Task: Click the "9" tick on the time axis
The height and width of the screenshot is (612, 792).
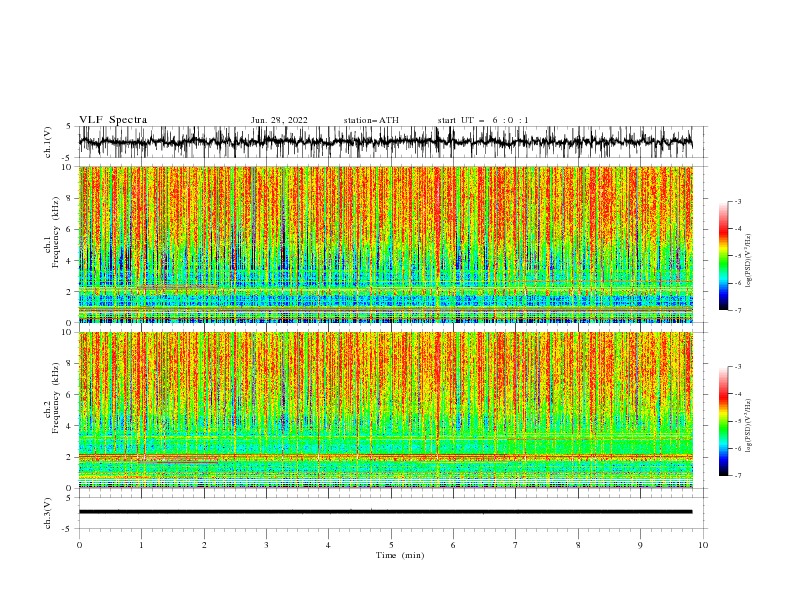Action: (x=640, y=545)
